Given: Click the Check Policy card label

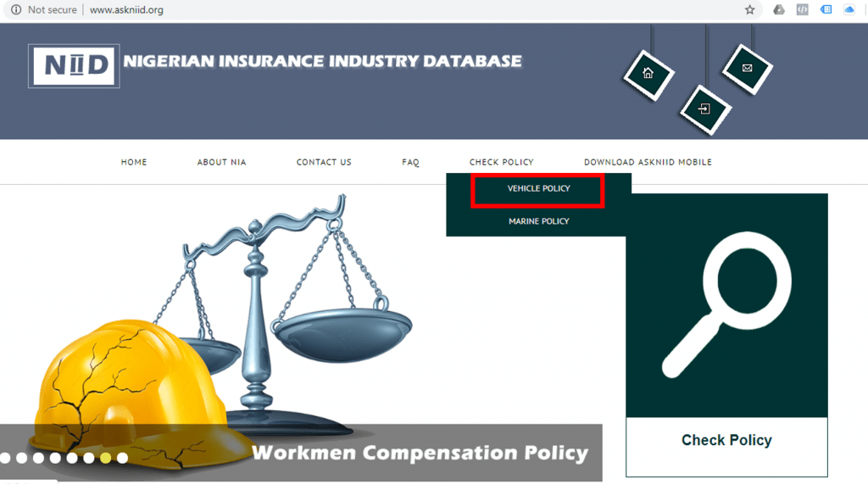Looking at the screenshot, I should (x=726, y=440).
